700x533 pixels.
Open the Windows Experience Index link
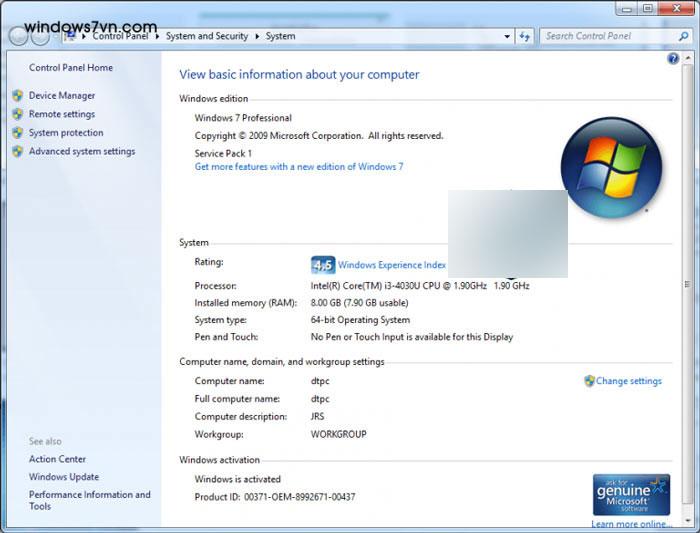tap(392, 265)
